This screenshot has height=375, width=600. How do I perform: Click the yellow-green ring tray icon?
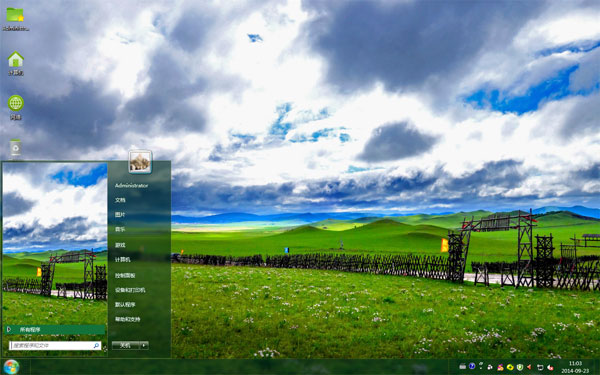pyautogui.click(x=510, y=367)
